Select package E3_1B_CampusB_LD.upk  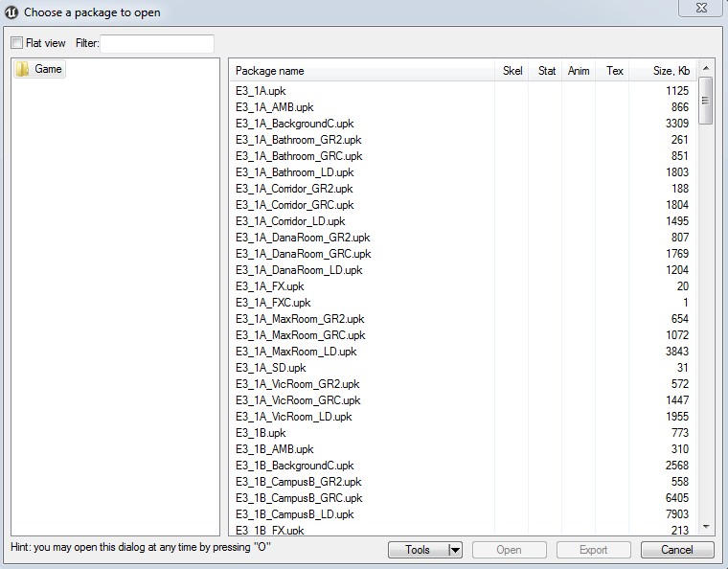[463, 514]
